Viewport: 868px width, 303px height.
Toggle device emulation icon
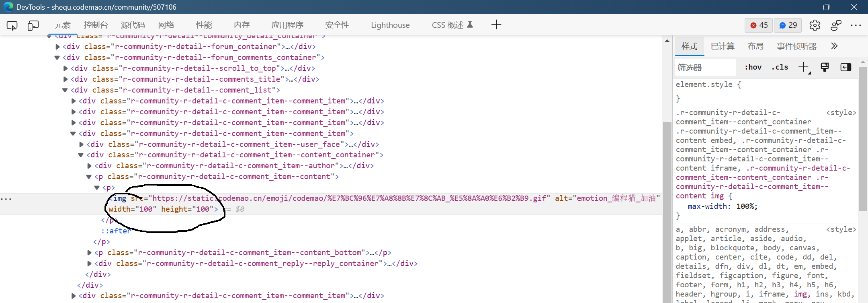click(33, 25)
